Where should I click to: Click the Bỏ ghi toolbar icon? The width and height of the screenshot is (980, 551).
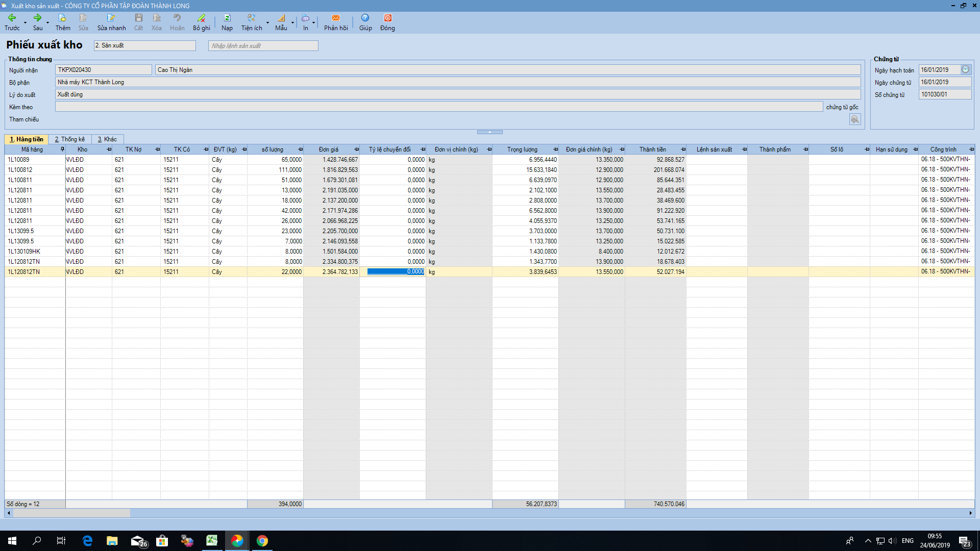(x=201, y=18)
